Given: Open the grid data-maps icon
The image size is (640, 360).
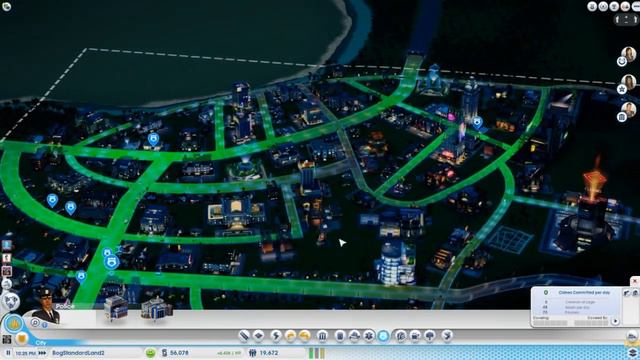Looking at the screenshot, I should [x=7, y=339].
